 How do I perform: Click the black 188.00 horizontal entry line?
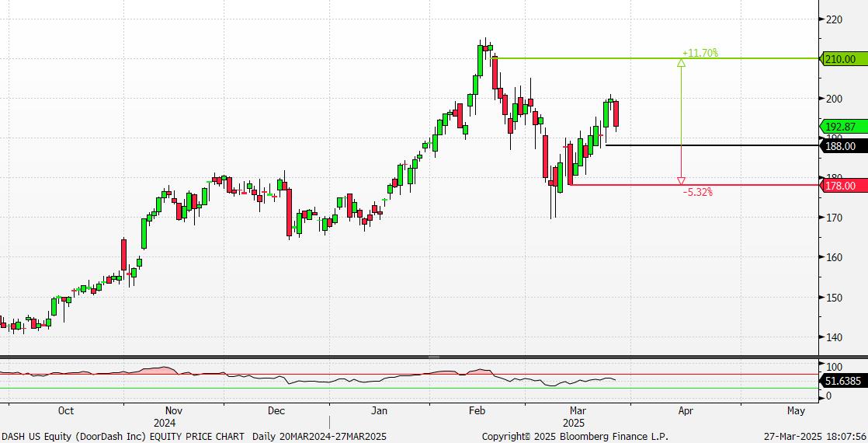click(713, 145)
